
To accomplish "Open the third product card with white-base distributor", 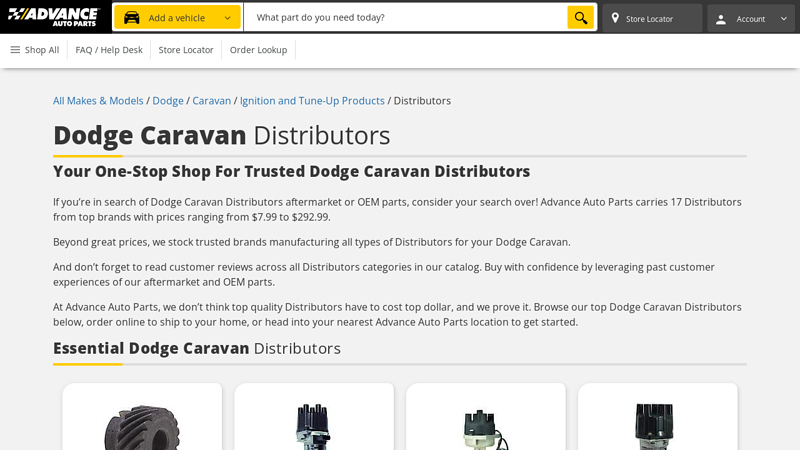I will click(x=486, y=416).
